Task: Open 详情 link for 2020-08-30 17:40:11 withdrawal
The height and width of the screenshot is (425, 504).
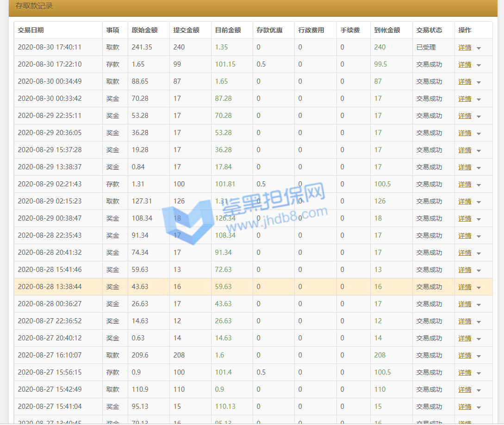Action: click(465, 48)
